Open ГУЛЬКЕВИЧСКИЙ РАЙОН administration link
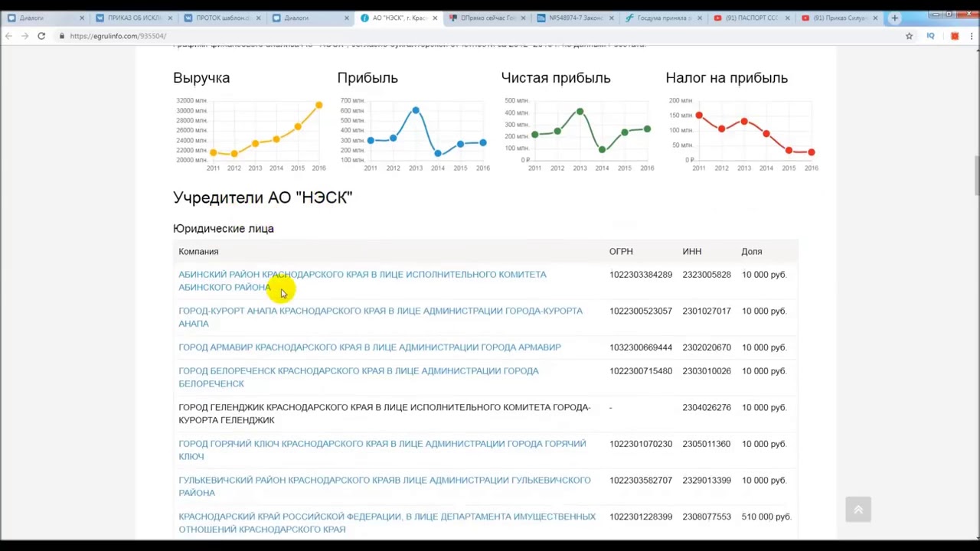Image resolution: width=980 pixels, height=551 pixels. pos(384,486)
